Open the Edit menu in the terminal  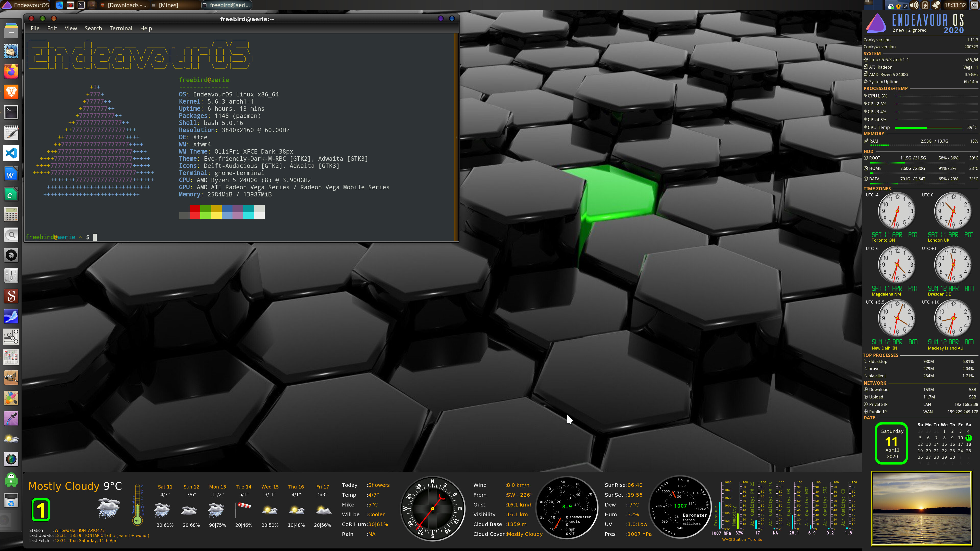coord(52,29)
